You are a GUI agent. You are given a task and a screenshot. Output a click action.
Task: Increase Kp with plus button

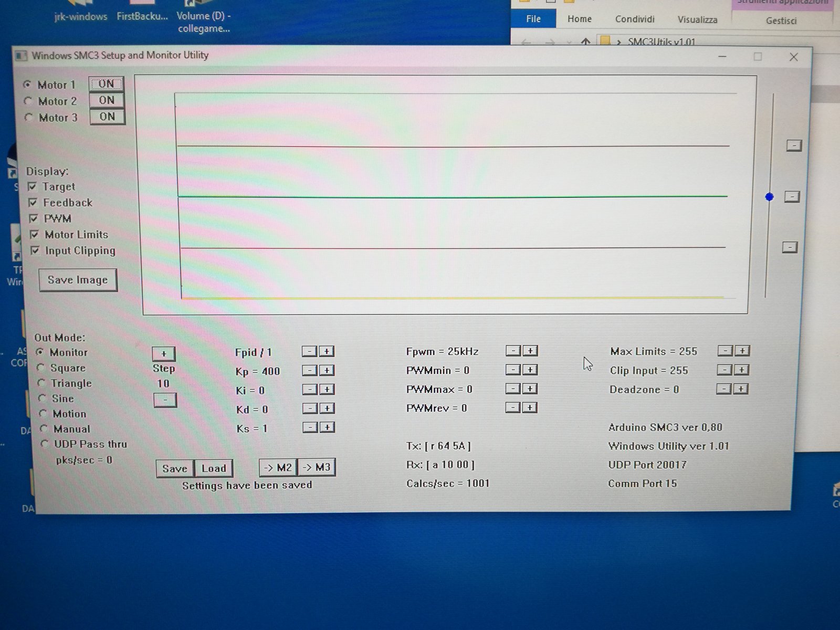coord(327,371)
